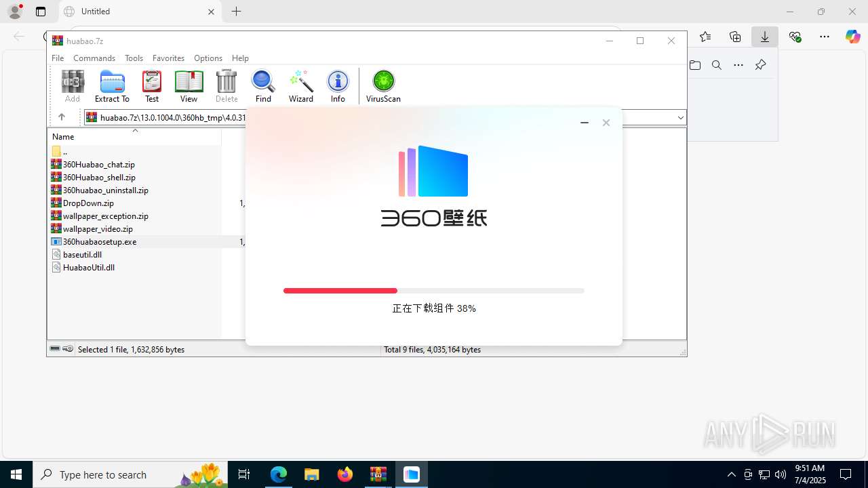Open Edge profile icon
Screen dimensions: 868x488
coord(15,12)
